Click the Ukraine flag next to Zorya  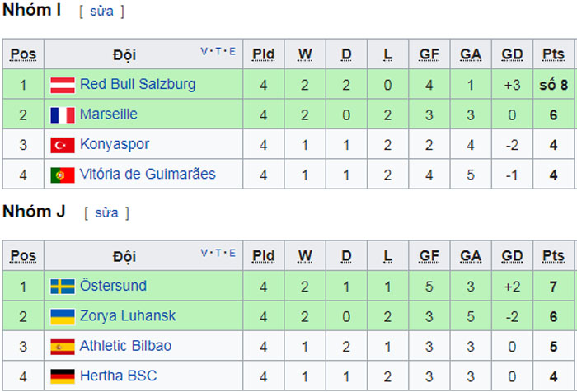[63, 316]
